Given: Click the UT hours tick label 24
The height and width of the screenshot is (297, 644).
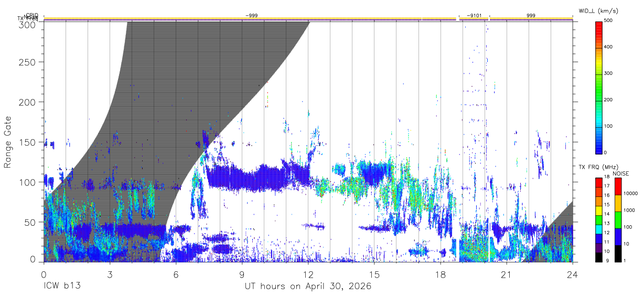Looking at the screenshot, I should (x=573, y=274).
